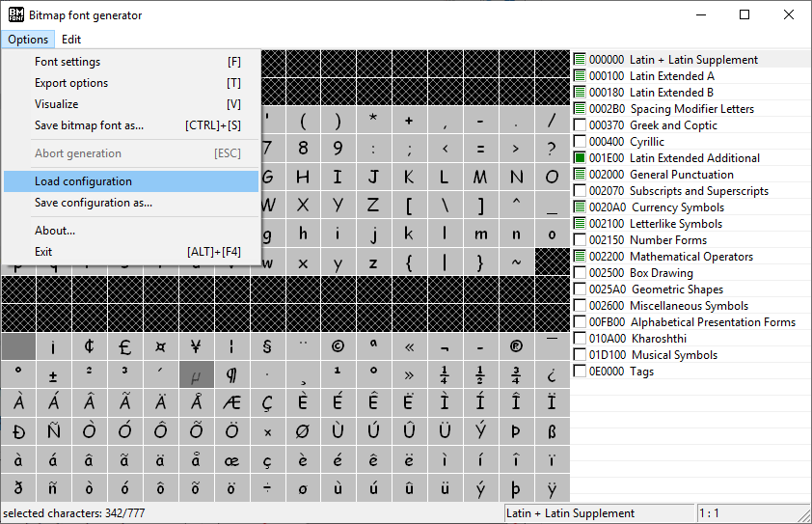This screenshot has width=812, height=524.
Task: Click 'Latin + Latin Supplement' in the status bar
Action: [570, 513]
